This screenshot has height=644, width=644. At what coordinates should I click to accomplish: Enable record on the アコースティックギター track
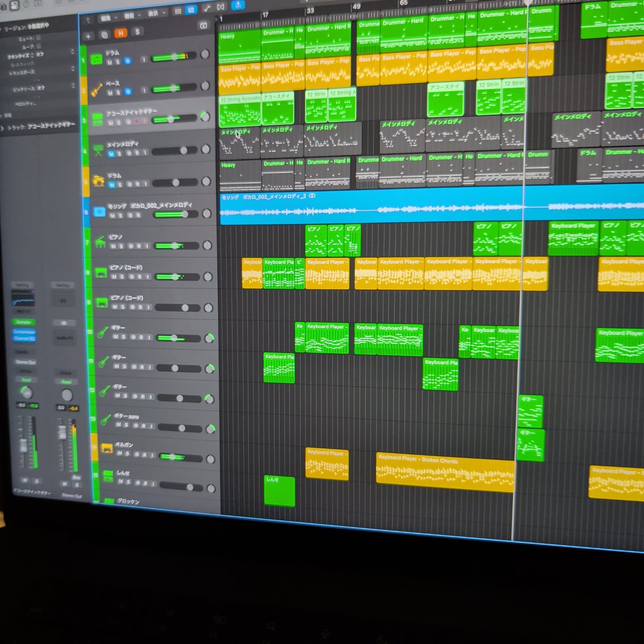coord(136,122)
